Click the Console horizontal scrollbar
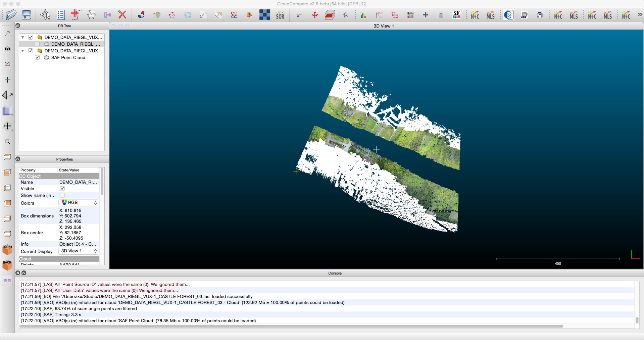Screen dimensions: 644x340 (x=292, y=326)
